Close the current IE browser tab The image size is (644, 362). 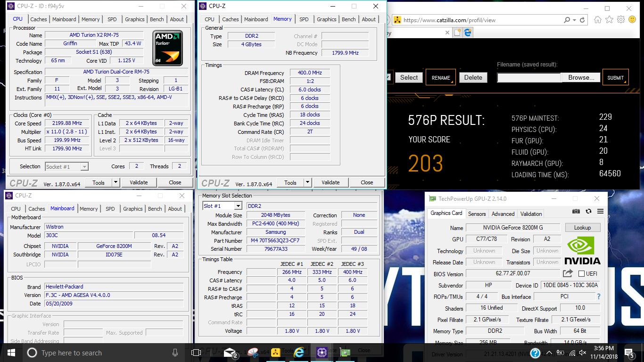click(x=447, y=33)
